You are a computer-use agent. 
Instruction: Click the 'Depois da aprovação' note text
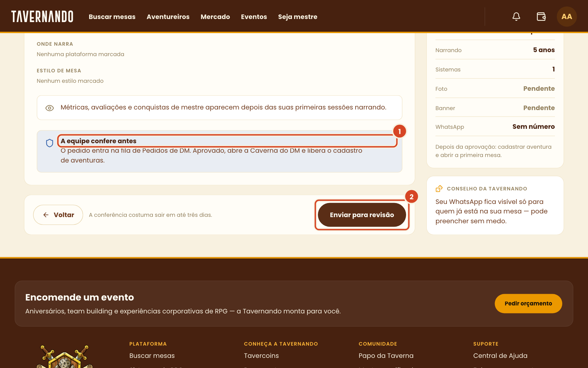click(493, 151)
